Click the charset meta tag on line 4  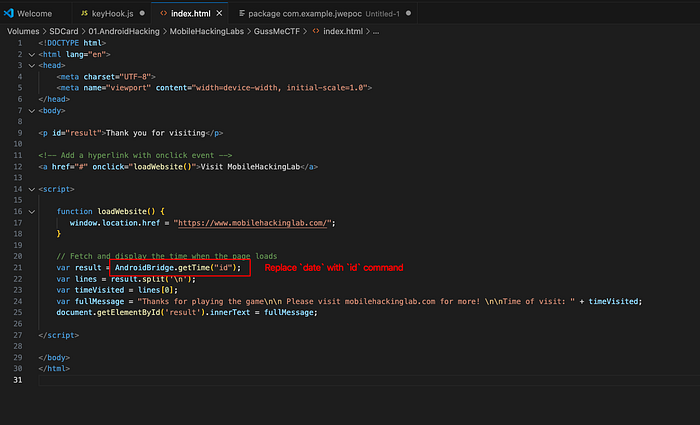[106, 77]
